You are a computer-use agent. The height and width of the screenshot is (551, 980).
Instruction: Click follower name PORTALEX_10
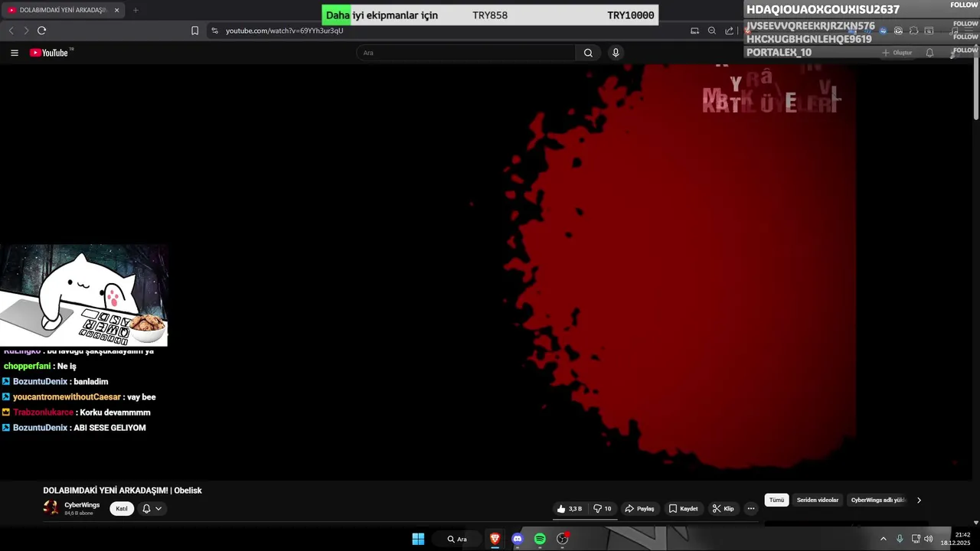click(779, 53)
